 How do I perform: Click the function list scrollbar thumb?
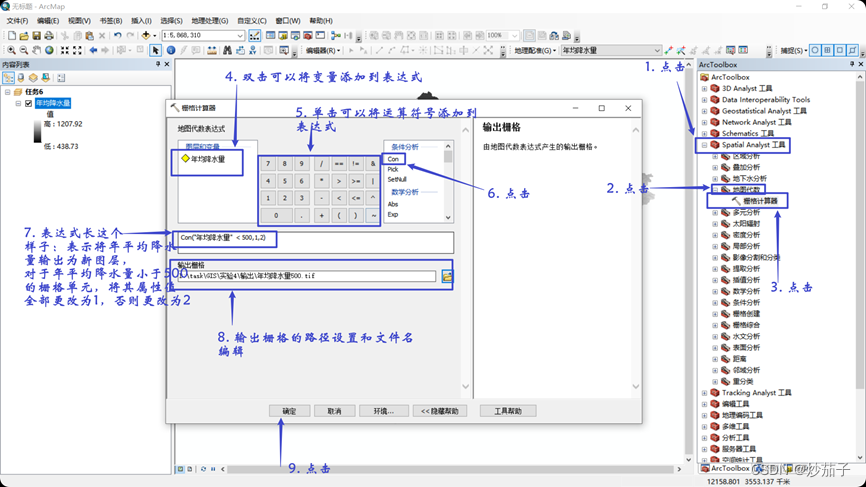448,157
